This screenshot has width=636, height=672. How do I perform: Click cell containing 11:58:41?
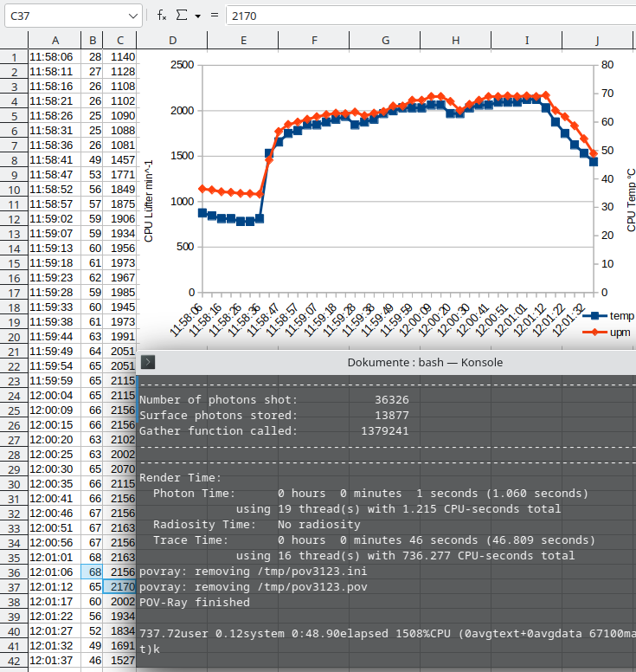tap(55, 160)
